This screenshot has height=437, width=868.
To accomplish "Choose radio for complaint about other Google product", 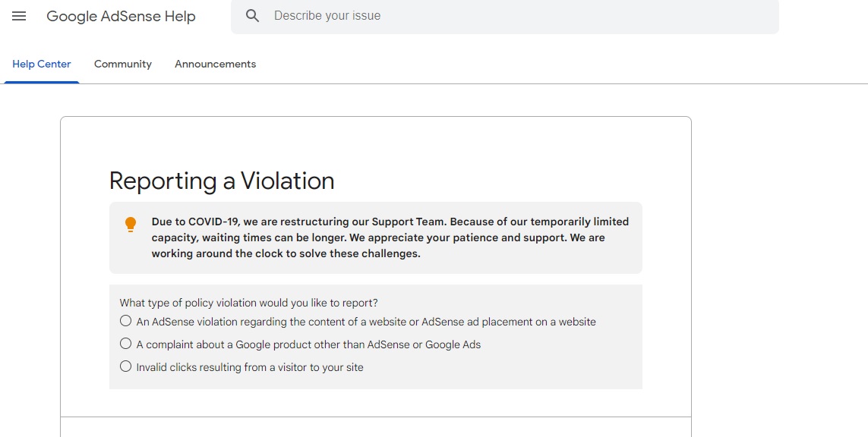I will click(125, 344).
